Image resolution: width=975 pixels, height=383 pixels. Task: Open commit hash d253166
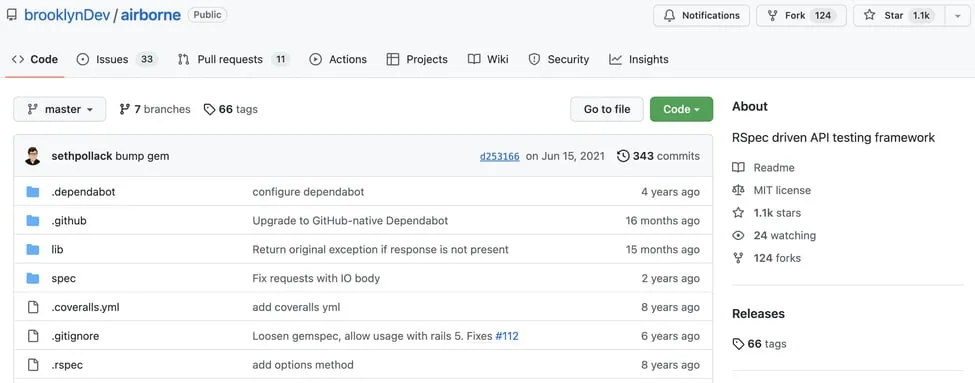(x=499, y=156)
